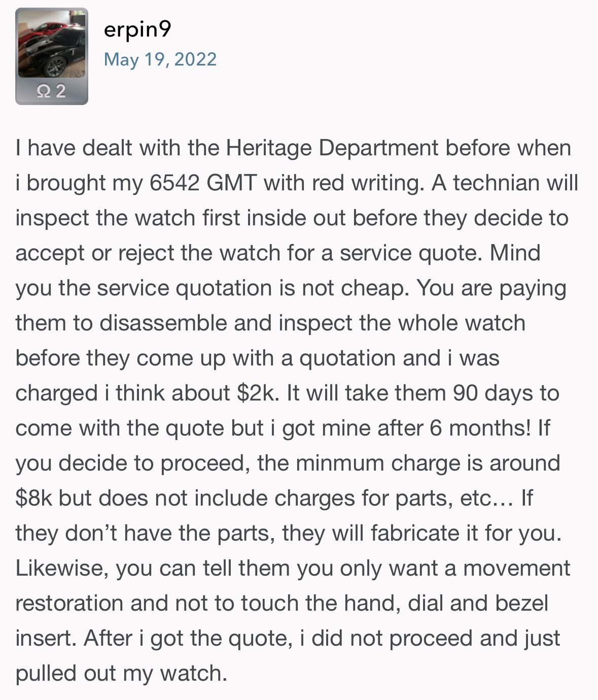Click the number 2 on the avatar badge
This screenshot has width=598, height=700.
(x=60, y=91)
